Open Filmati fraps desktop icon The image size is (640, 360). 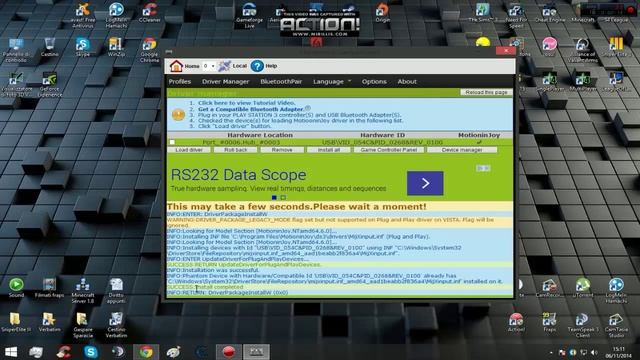(49, 287)
